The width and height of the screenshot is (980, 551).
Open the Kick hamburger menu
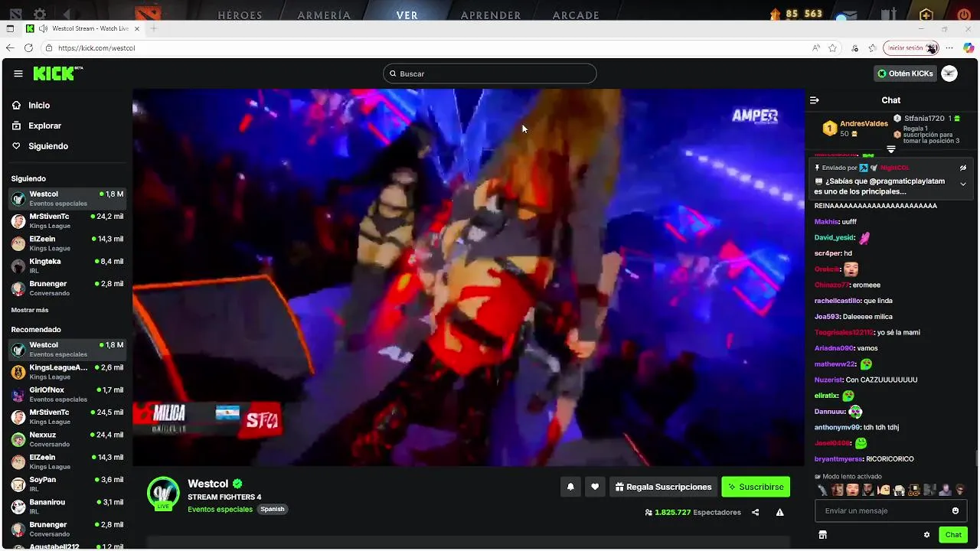pyautogui.click(x=18, y=73)
